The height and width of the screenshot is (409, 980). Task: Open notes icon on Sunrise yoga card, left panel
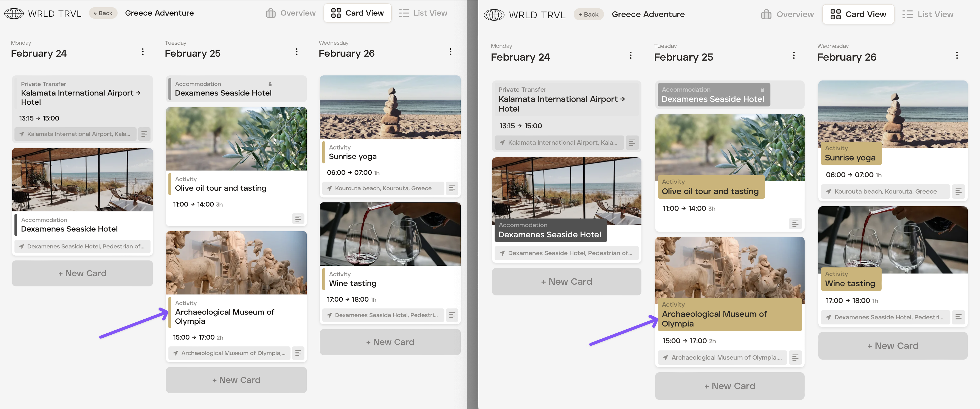click(452, 188)
